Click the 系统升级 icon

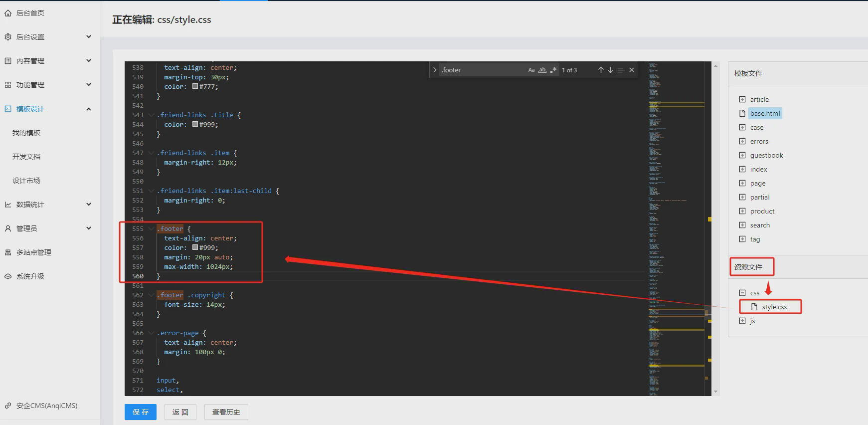(x=8, y=276)
